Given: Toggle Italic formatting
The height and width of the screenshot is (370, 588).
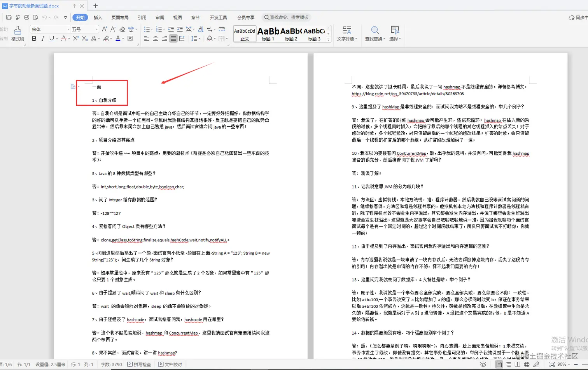Looking at the screenshot, I should (43, 38).
